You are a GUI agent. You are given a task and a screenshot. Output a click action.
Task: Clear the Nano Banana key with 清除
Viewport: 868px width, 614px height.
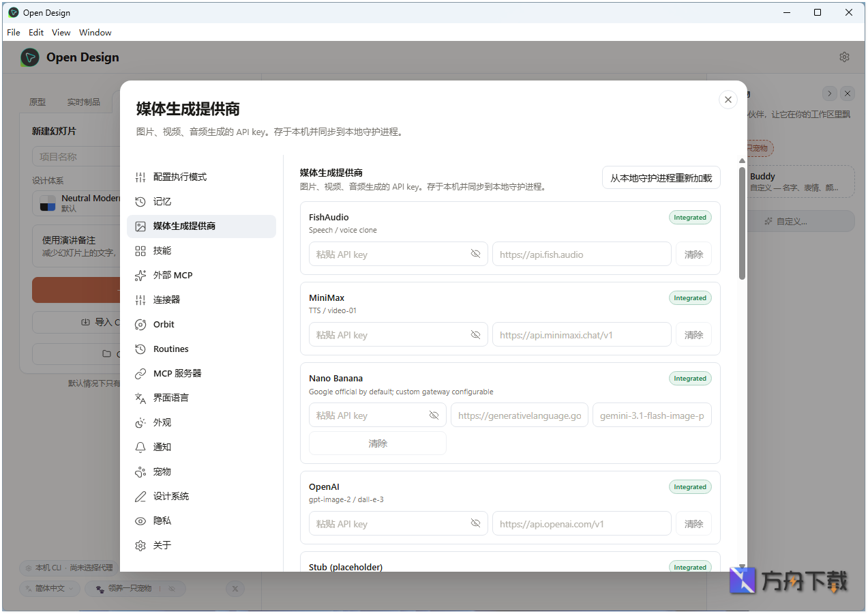tap(378, 443)
